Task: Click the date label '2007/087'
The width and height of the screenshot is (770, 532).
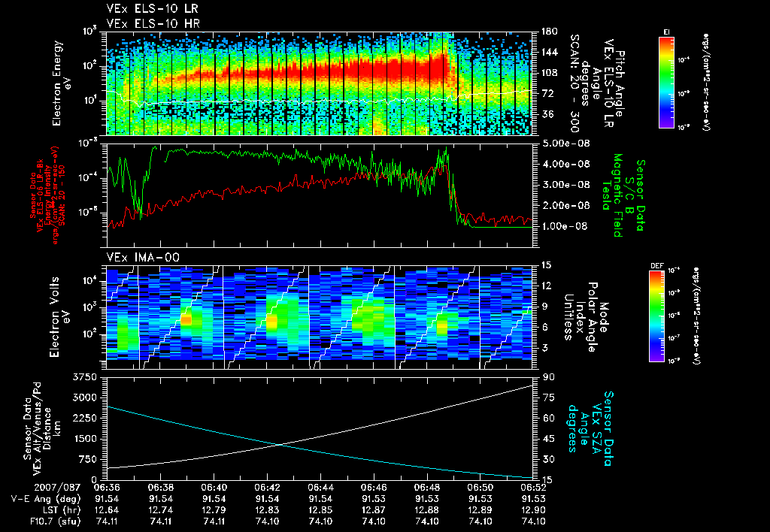Action: click(x=57, y=488)
